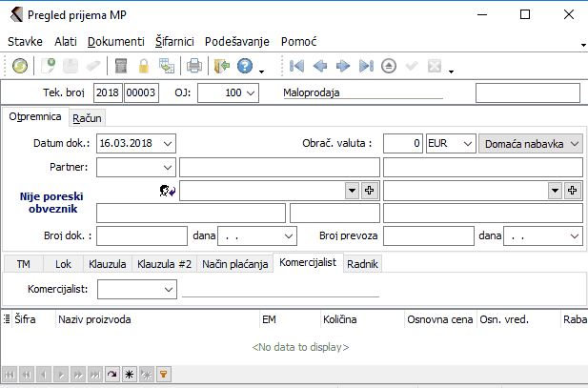Screen dimensions: 588x388
Task: Open the Šifarnici menu
Action: 171,42
